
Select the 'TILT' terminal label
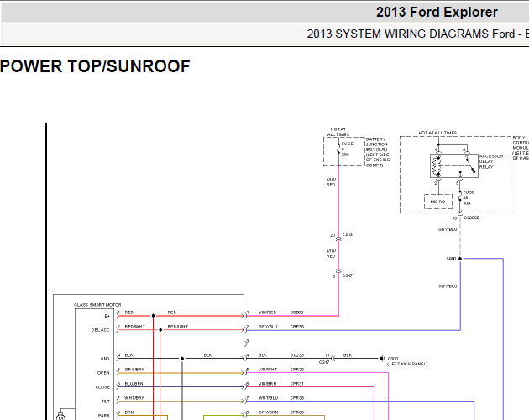pyautogui.click(x=106, y=402)
